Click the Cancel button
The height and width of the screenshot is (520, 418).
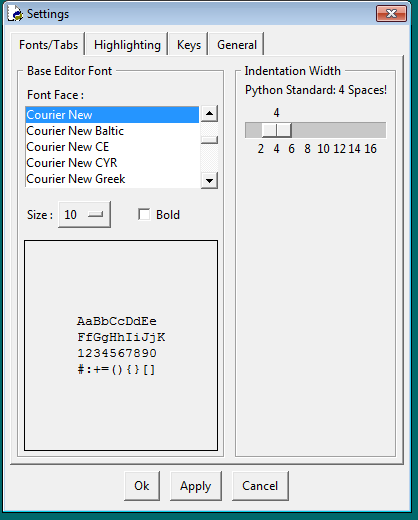(260, 486)
